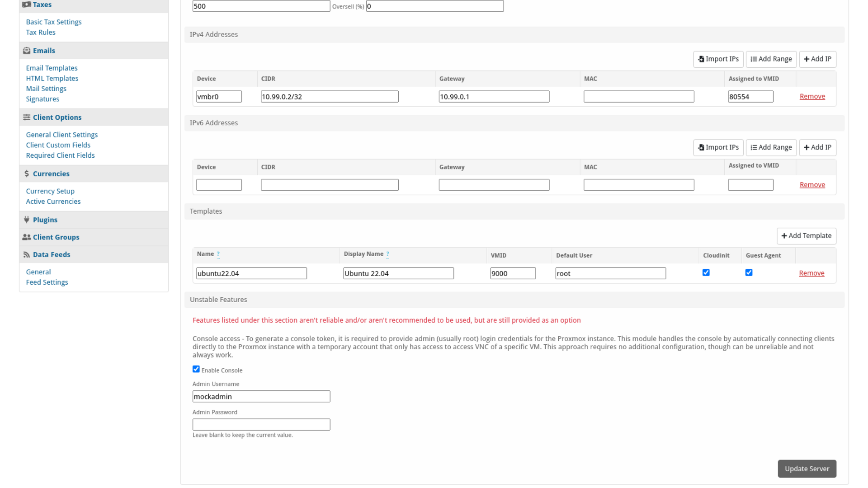Collapse the Emails section header
This screenshot has width=868, height=488.
(94, 51)
